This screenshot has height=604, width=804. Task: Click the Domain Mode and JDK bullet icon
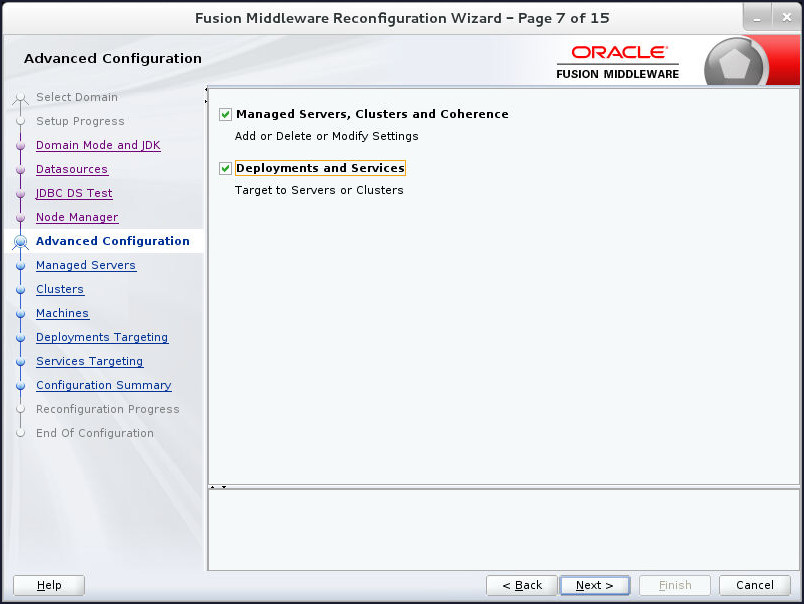[21, 146]
